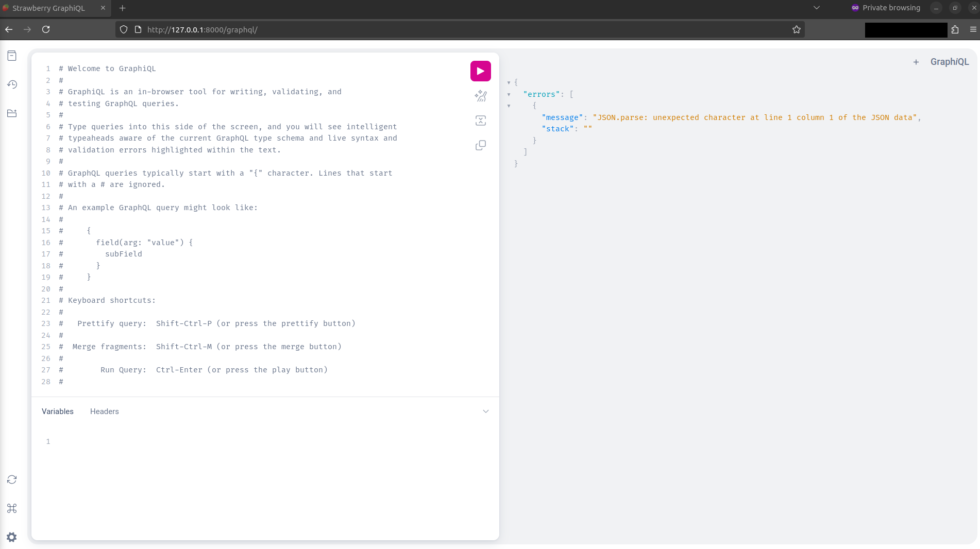This screenshot has height=549, width=980.
Task: Show site information page icon
Action: click(x=138, y=30)
